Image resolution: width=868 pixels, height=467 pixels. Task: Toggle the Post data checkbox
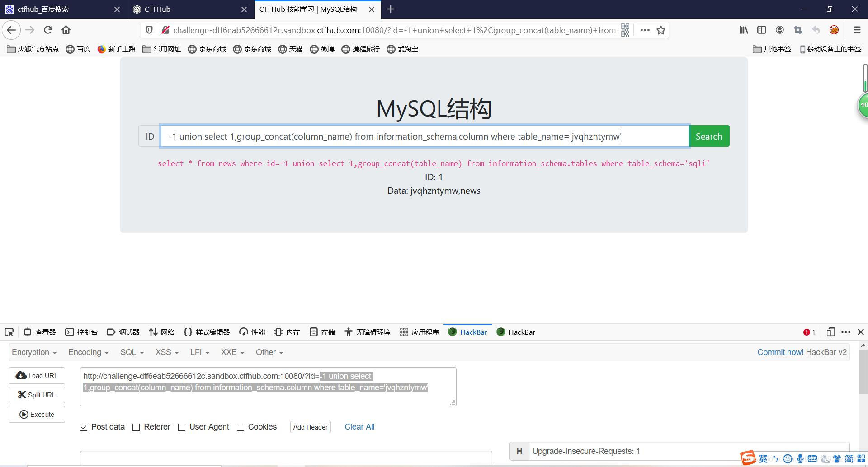(84, 427)
